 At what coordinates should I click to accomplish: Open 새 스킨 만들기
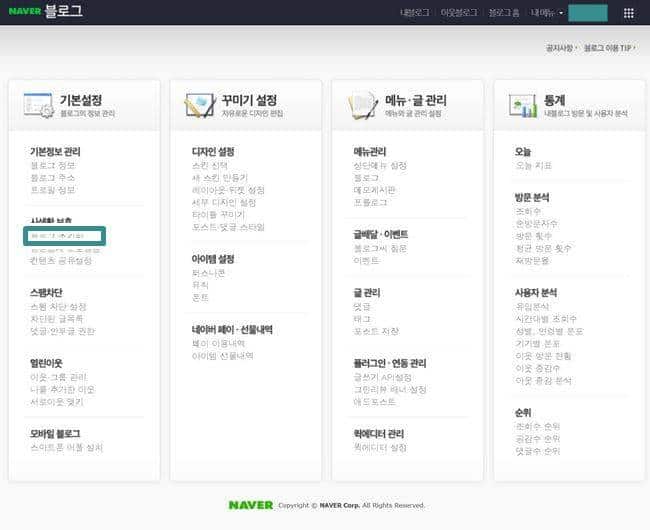pos(220,178)
